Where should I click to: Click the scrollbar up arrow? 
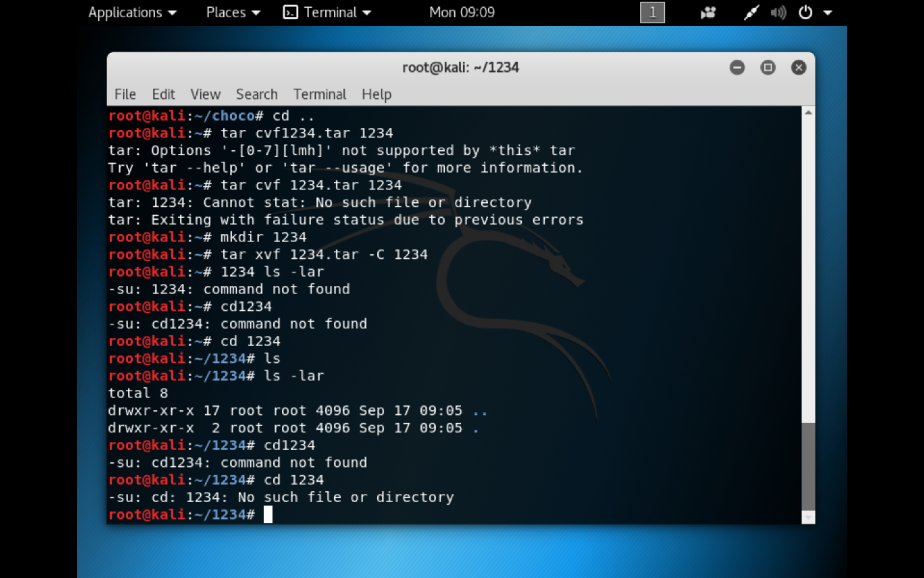[808, 112]
